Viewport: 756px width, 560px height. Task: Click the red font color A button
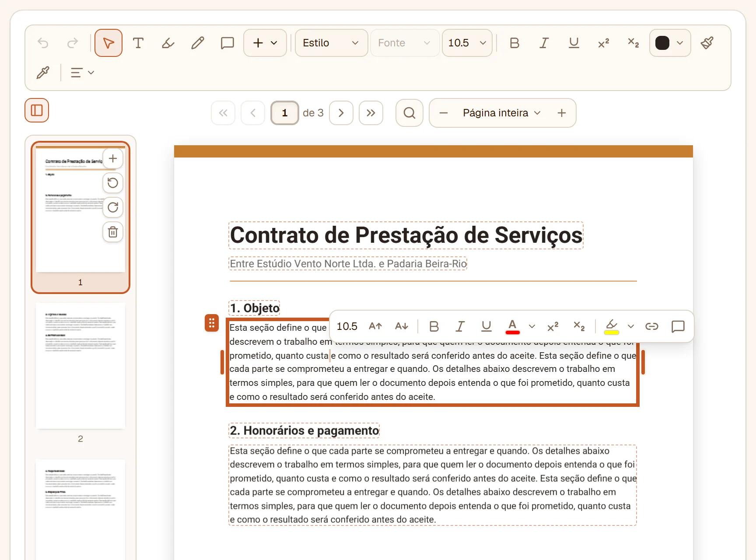pos(513,326)
